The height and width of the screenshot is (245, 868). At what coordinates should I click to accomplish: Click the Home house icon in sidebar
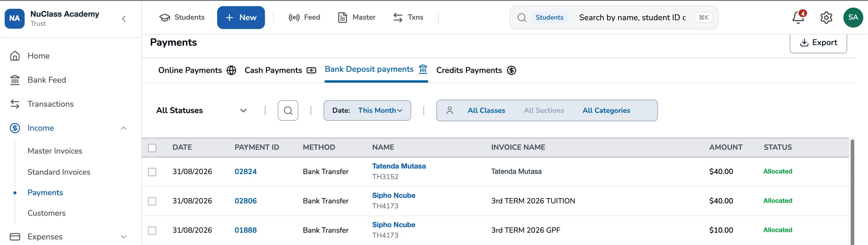[x=15, y=56]
